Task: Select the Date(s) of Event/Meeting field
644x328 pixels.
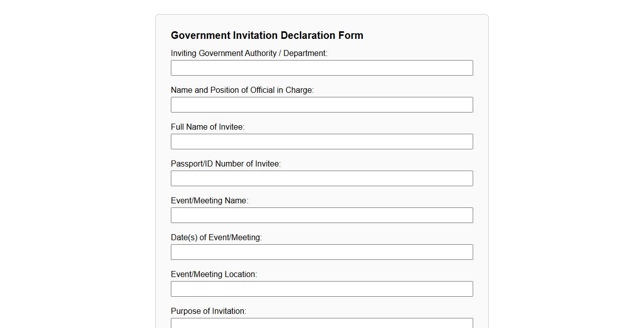Action: (x=321, y=252)
